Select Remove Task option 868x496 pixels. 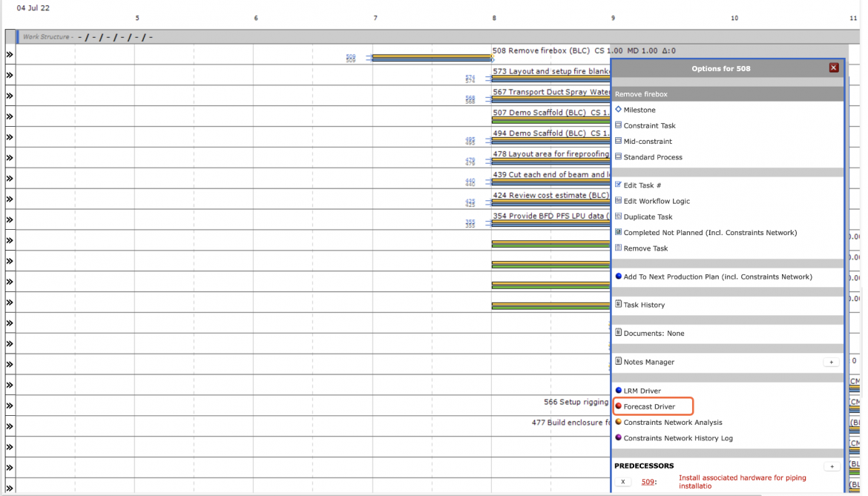click(x=645, y=248)
